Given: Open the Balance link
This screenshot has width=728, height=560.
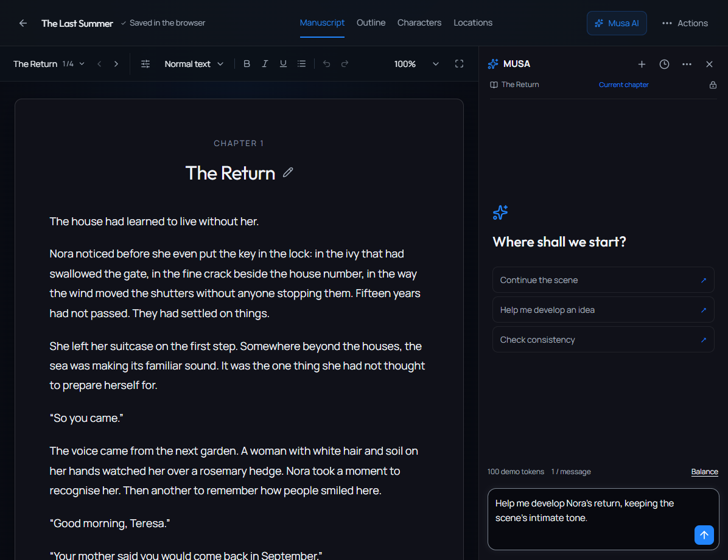Looking at the screenshot, I should (704, 472).
